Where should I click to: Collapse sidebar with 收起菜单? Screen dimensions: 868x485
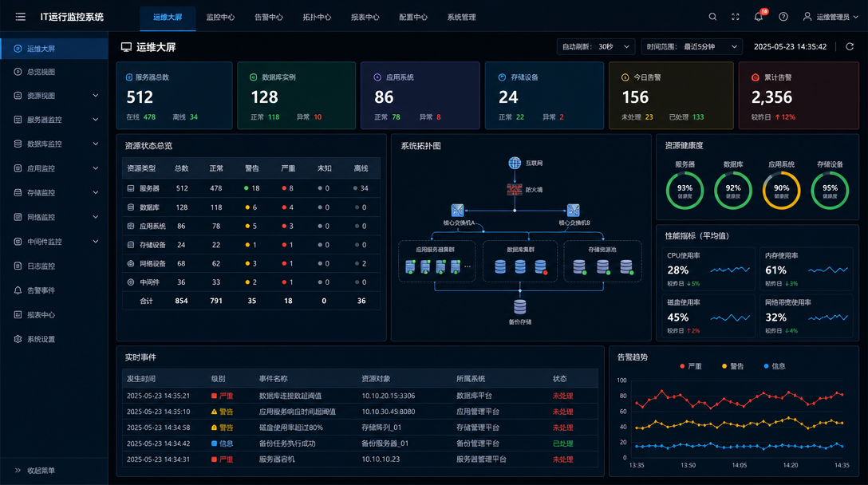tap(35, 471)
